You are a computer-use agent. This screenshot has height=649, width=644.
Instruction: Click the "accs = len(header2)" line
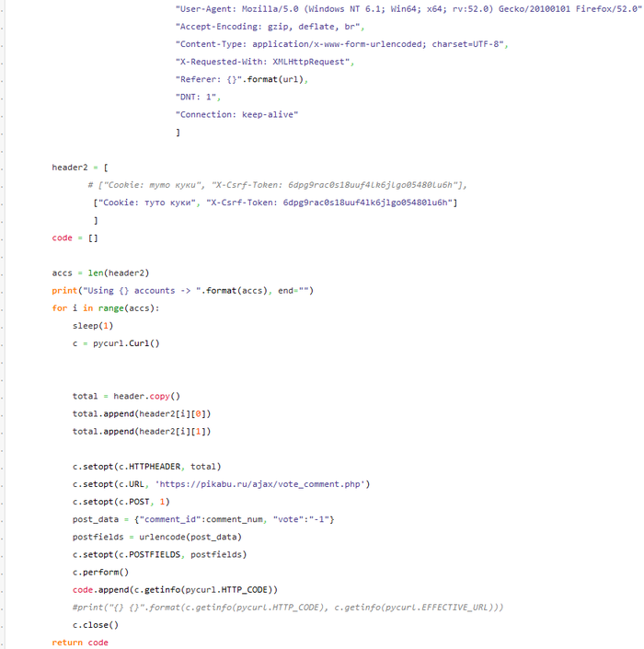(x=100, y=272)
